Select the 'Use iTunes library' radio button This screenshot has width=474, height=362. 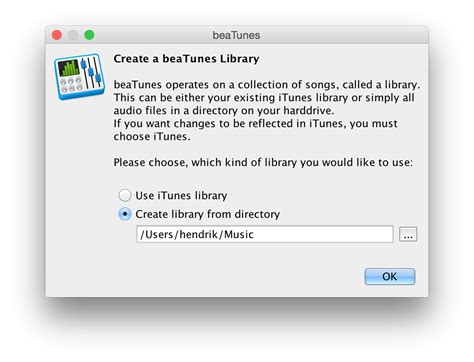[x=125, y=195]
